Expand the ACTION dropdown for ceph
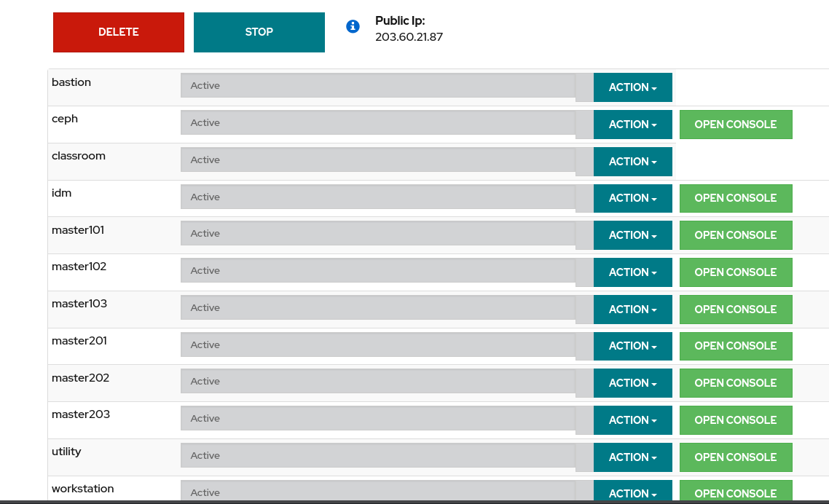Image resolution: width=829 pixels, height=504 pixels. (x=632, y=125)
